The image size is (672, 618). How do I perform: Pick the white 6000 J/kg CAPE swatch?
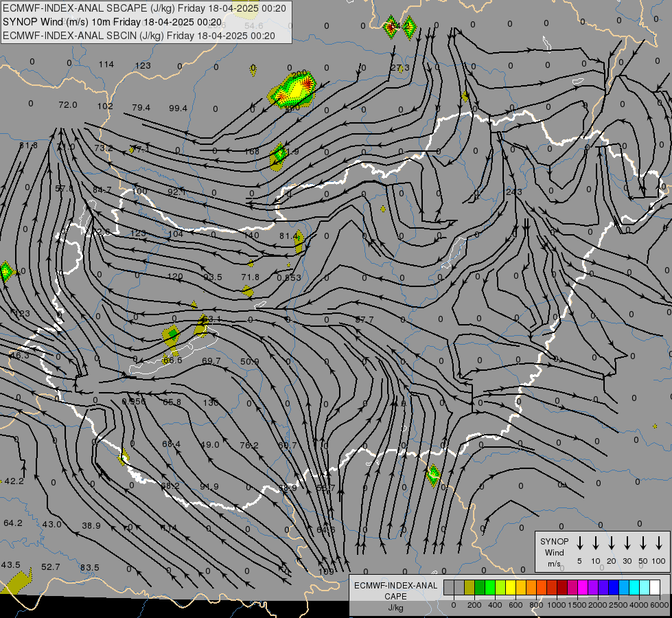click(655, 587)
